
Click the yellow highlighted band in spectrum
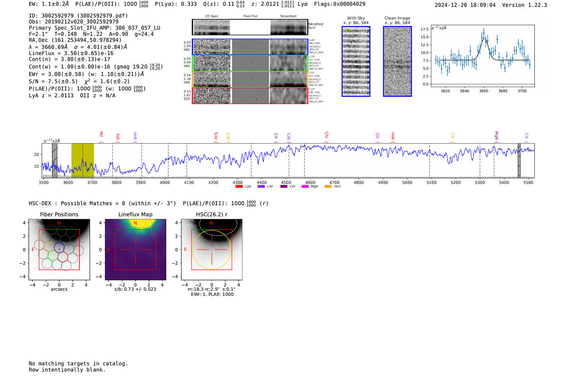coord(82,160)
